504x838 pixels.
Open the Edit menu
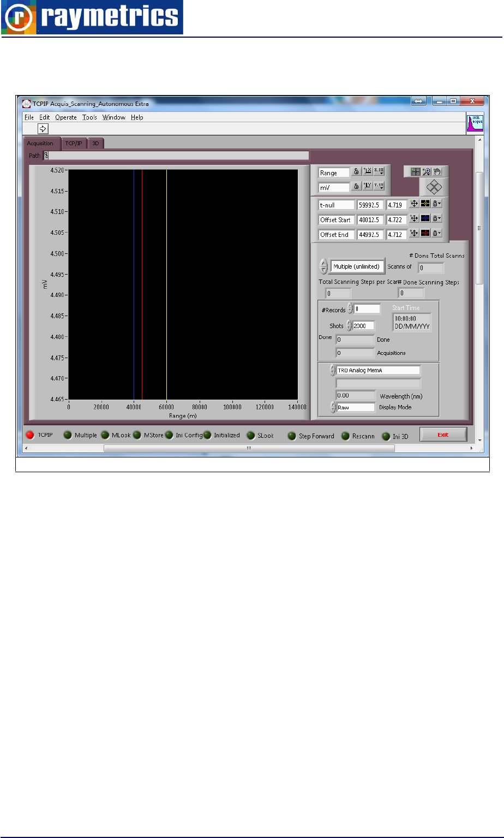click(x=45, y=117)
